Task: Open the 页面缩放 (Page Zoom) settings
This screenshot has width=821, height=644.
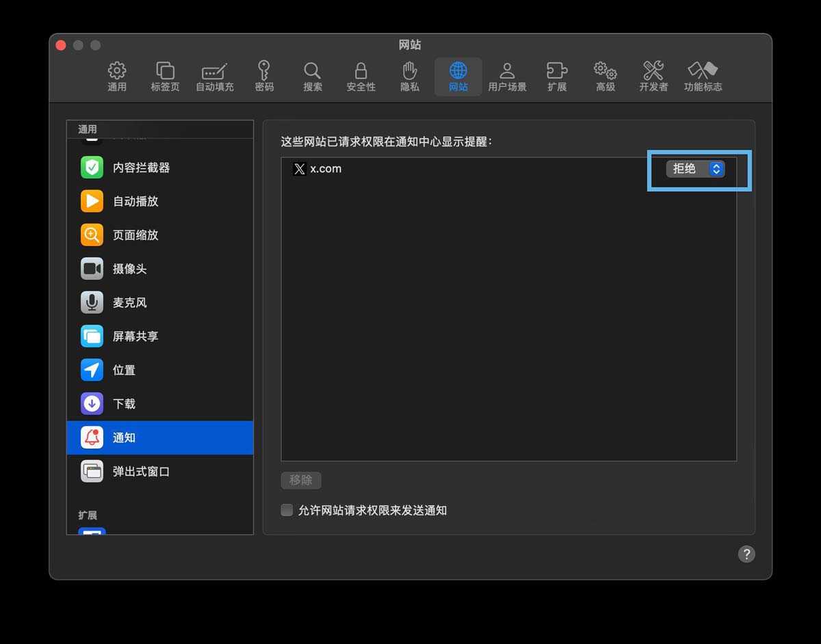Action: tap(134, 234)
